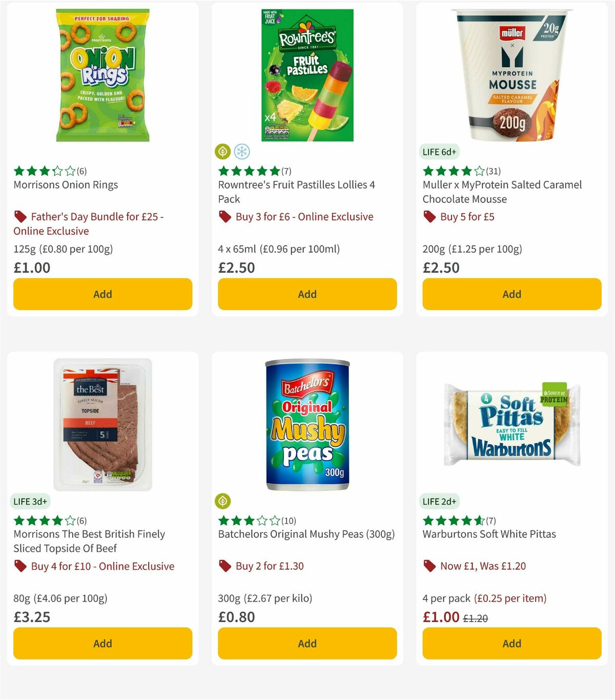The image size is (615, 700).
Task: Click the LIFE 6d+ badge on Muller Mousse
Action: [439, 152]
